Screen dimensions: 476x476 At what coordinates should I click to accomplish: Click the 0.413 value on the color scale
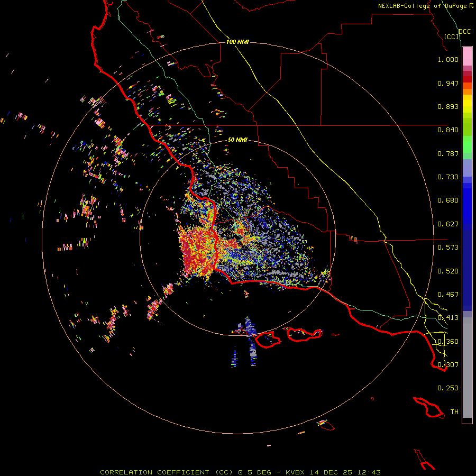click(448, 318)
